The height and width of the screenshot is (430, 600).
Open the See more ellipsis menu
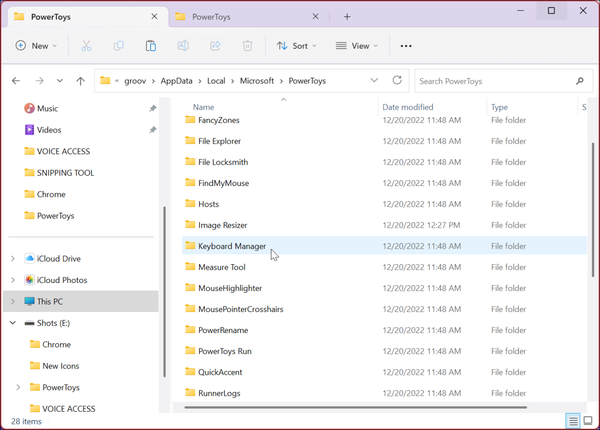(406, 46)
